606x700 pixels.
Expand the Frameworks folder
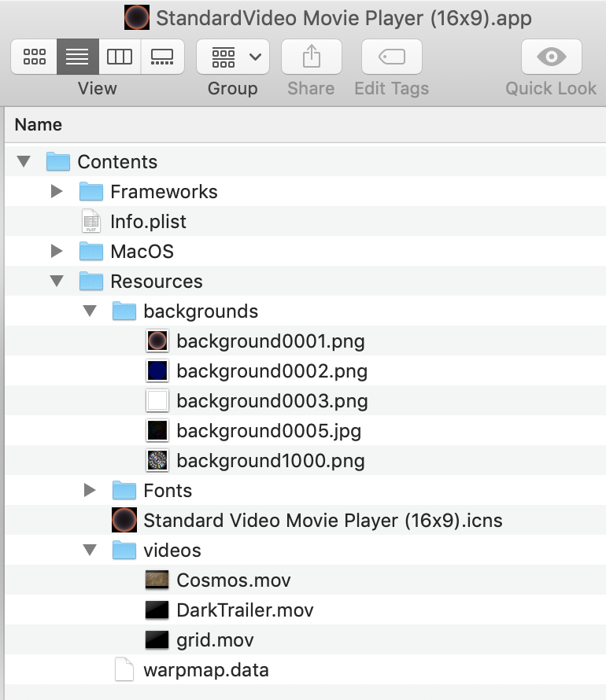(57, 191)
